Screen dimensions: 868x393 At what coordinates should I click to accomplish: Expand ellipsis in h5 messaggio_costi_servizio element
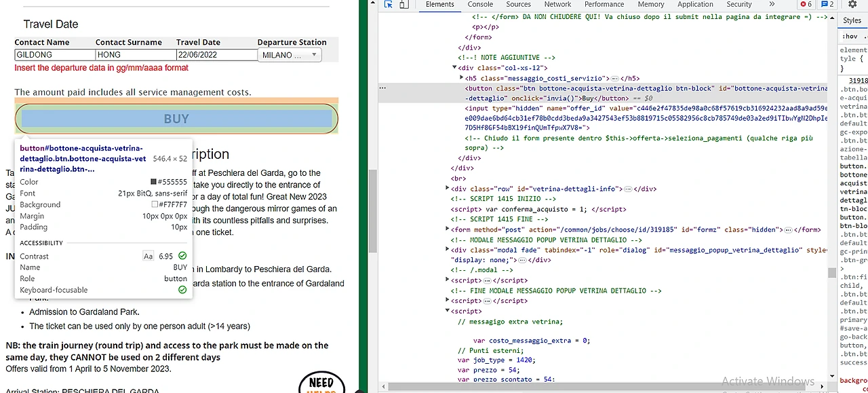(614, 78)
